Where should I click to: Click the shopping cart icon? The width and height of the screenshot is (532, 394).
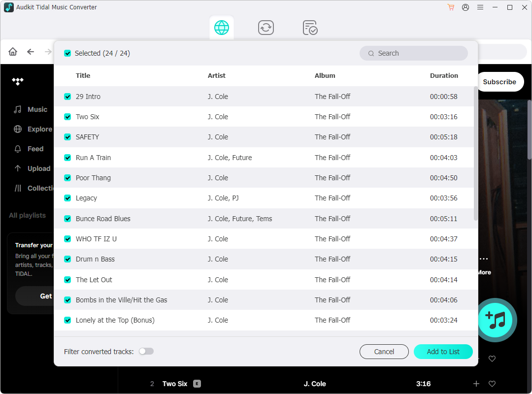pyautogui.click(x=451, y=7)
